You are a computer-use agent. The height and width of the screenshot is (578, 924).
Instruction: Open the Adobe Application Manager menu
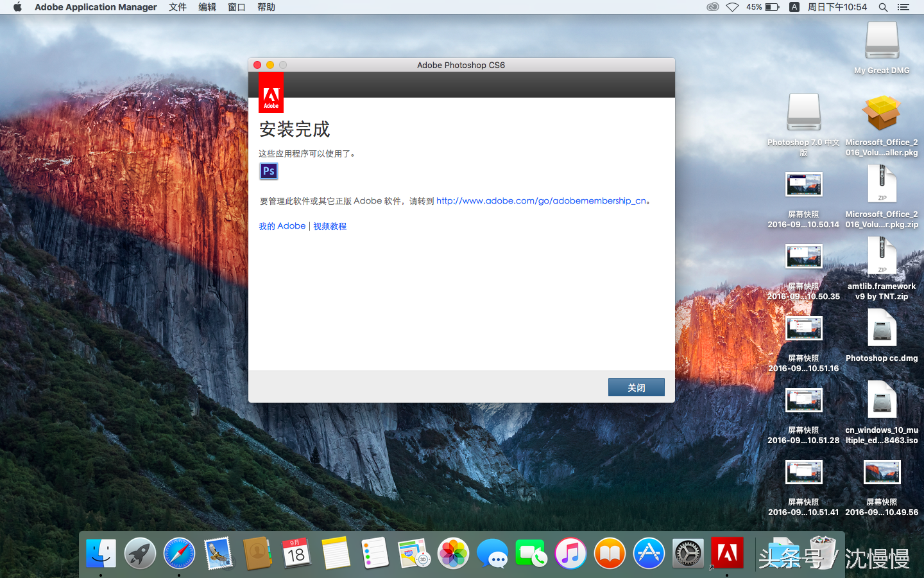click(96, 7)
